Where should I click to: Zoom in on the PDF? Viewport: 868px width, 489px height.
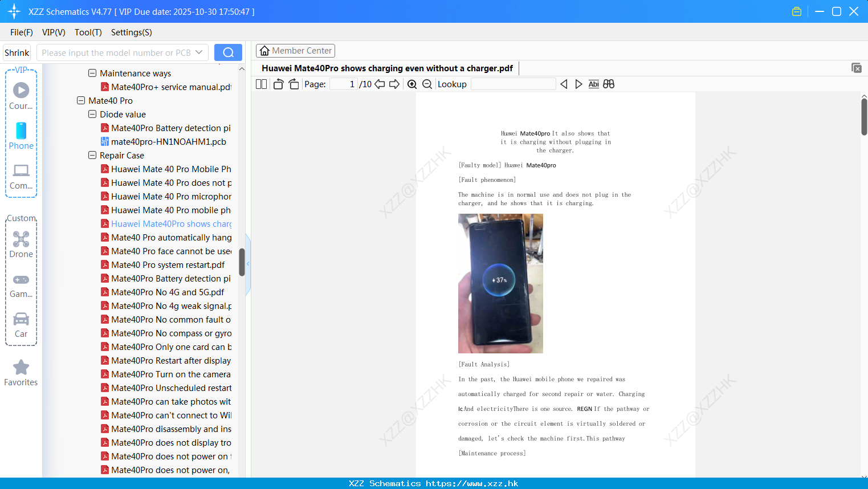[x=412, y=84]
